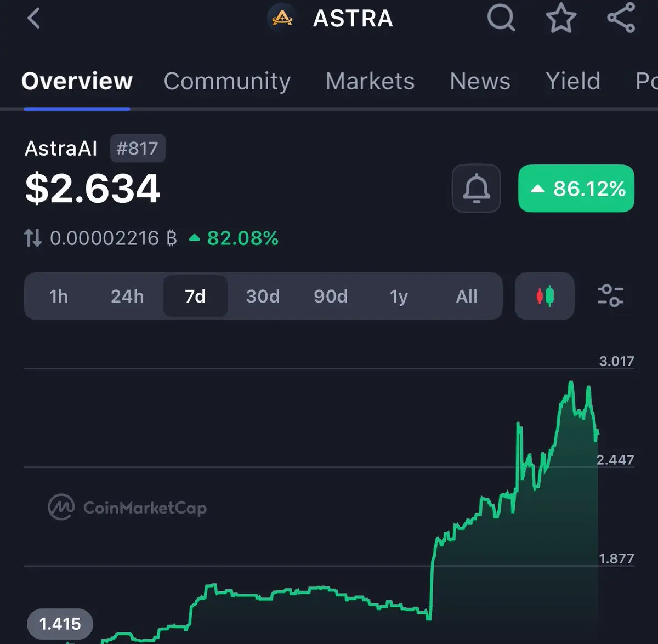Select the 1h chart range

(x=59, y=297)
